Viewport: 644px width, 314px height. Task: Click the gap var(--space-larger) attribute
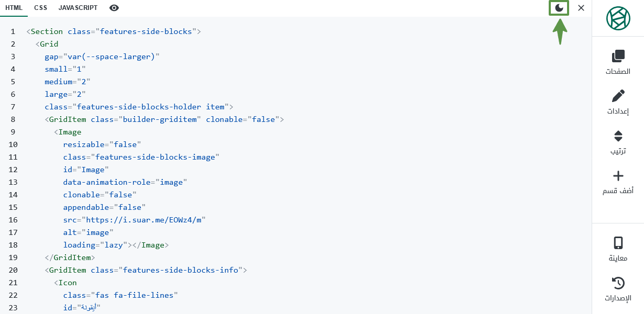[102, 57]
